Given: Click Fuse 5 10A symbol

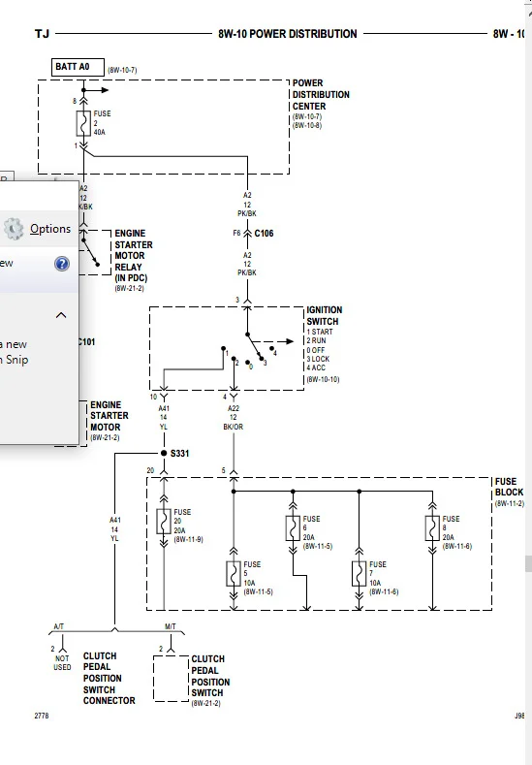Looking at the screenshot, I should click(234, 574).
